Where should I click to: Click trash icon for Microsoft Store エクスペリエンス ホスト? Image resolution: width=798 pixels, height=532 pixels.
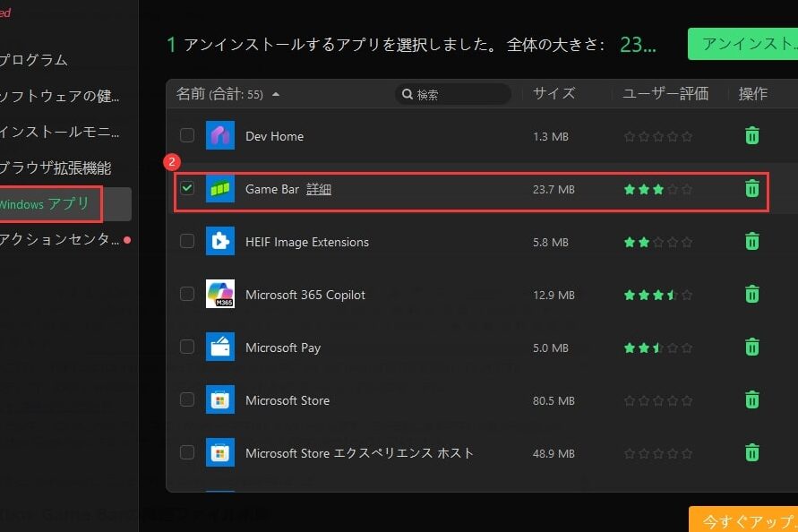(751, 453)
